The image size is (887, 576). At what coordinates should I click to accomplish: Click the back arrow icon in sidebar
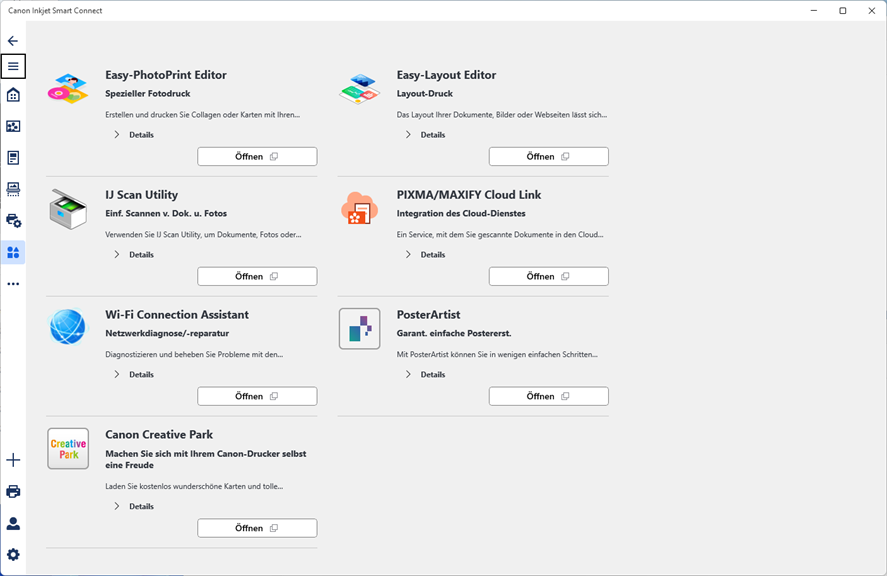[13, 41]
